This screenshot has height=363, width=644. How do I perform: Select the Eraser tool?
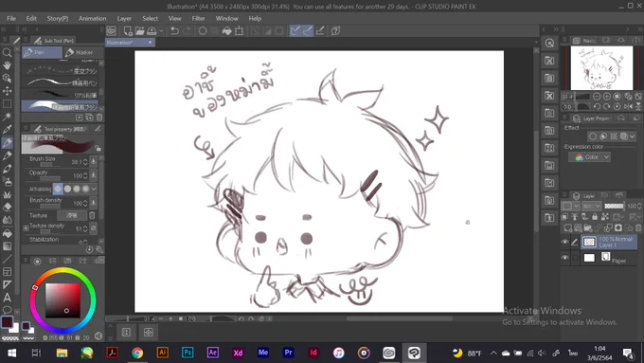[x=7, y=208]
